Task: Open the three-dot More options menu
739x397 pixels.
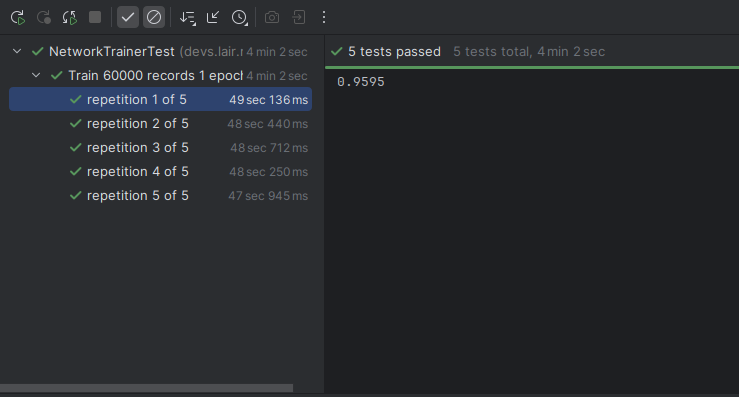Action: point(324,17)
